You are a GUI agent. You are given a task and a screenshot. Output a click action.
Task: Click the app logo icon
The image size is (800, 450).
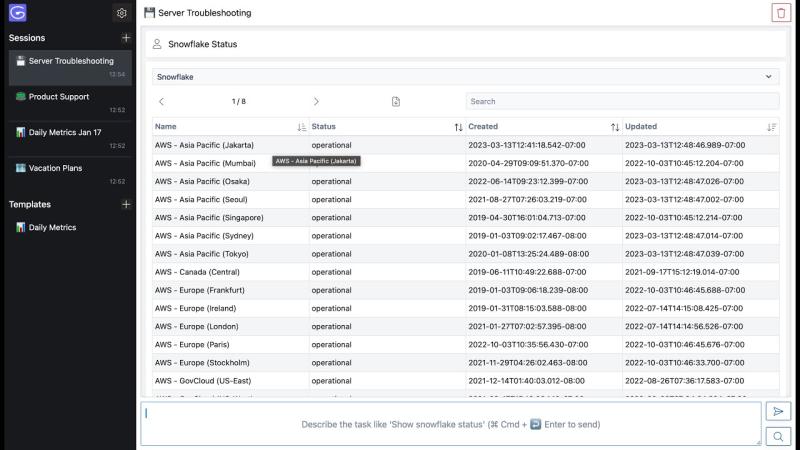pyautogui.click(x=17, y=13)
